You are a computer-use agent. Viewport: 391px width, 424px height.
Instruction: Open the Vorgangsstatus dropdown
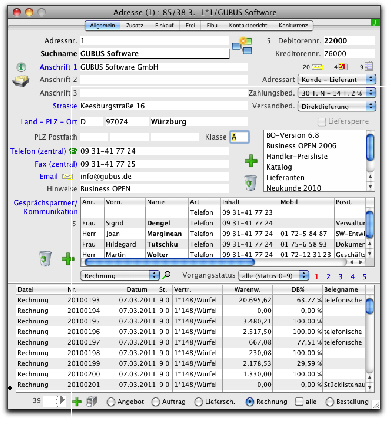(x=273, y=276)
